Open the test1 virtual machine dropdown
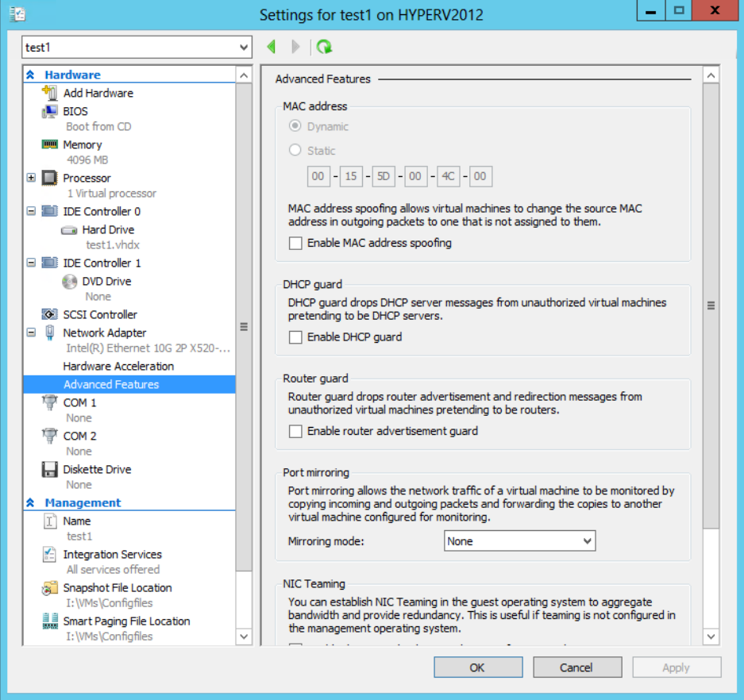 click(137, 48)
